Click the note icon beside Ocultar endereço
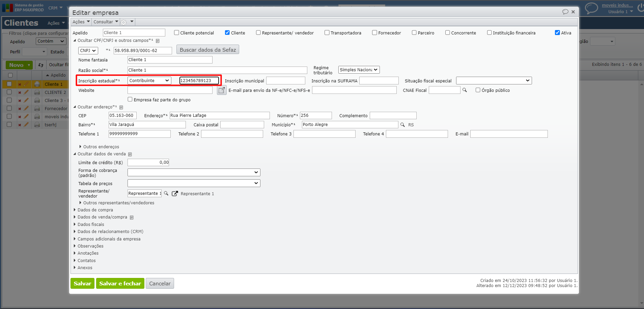This screenshot has height=309, width=644. pos(121,107)
